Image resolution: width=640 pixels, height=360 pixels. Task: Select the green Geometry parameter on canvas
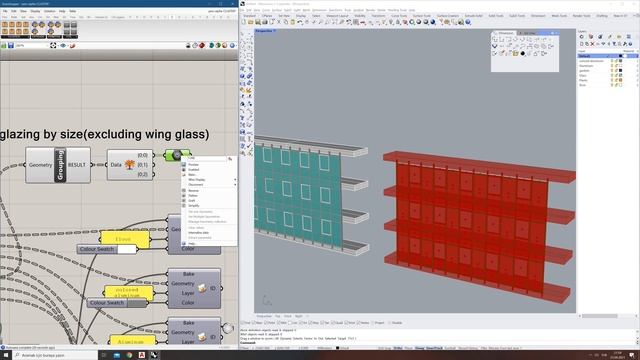[177, 155]
